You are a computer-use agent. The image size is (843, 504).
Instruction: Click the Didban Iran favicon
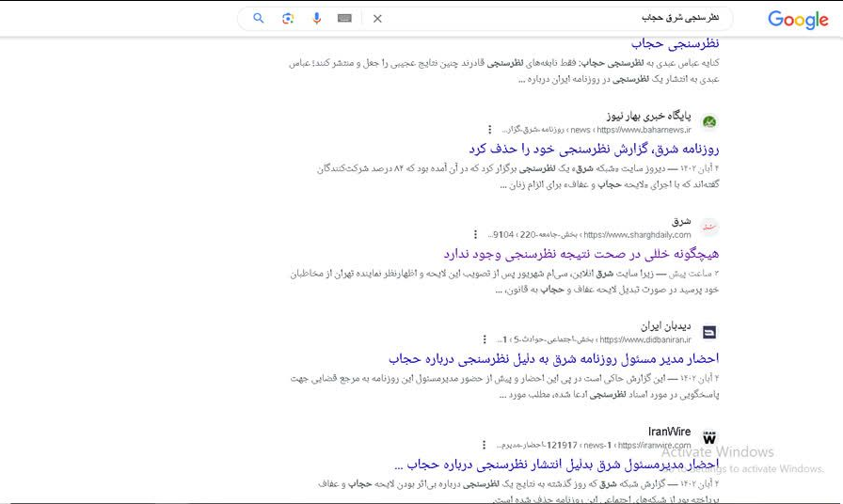709,332
